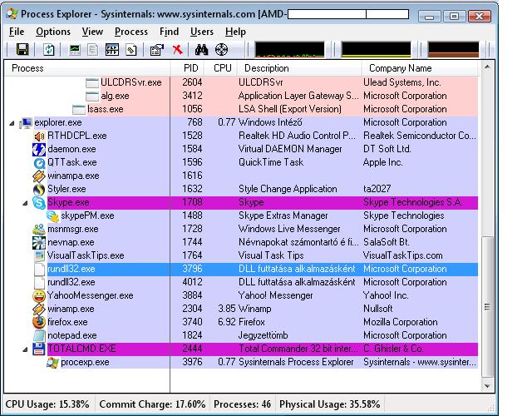The width and height of the screenshot is (532, 416).
Task: Click the Yahoo smiley icon beside YahooMessenger.exe
Action: [x=39, y=296]
